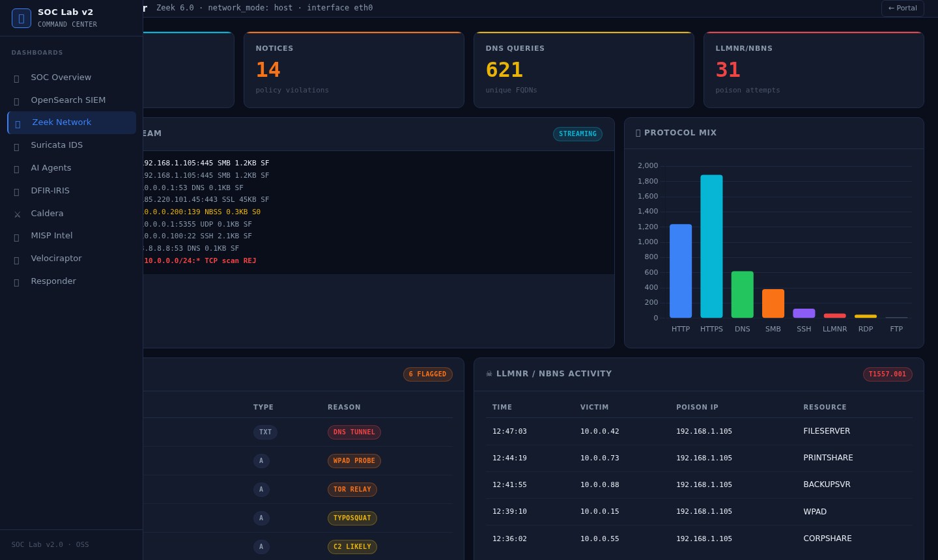
Task: Click the Protocol Mix panel header icon
Action: (636, 132)
